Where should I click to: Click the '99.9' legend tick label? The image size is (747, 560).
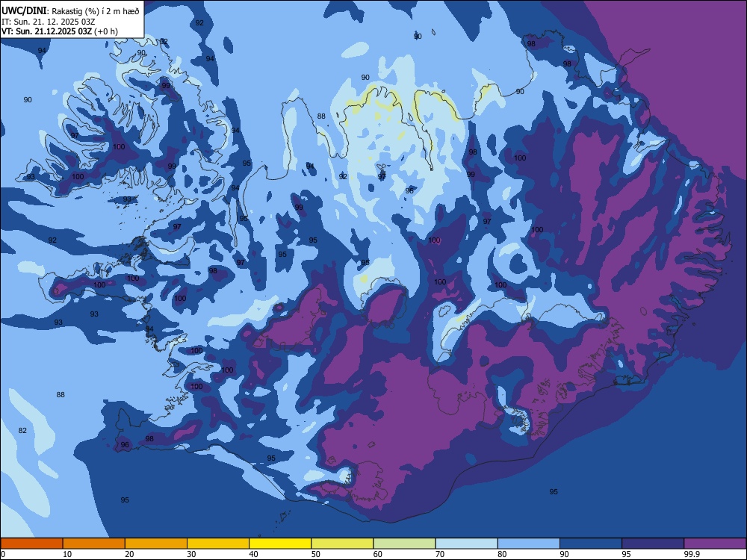click(691, 554)
